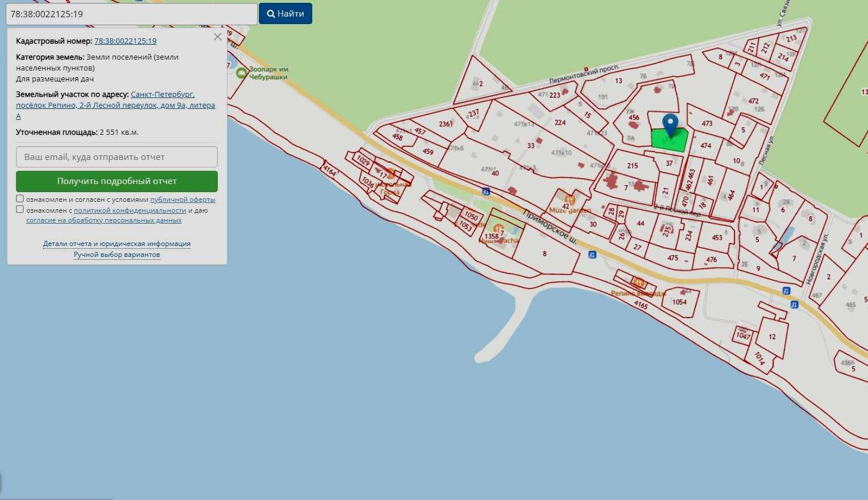
Task: Focus the cadastral number search field
Action: [x=132, y=14]
